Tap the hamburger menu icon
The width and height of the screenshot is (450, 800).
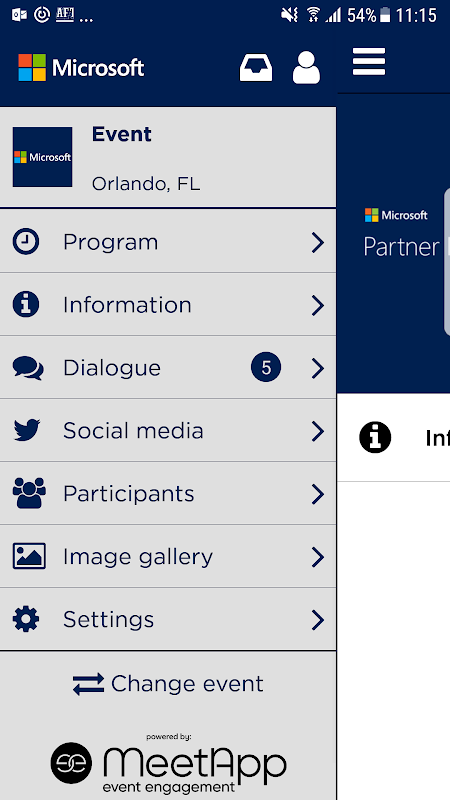pos(369,62)
